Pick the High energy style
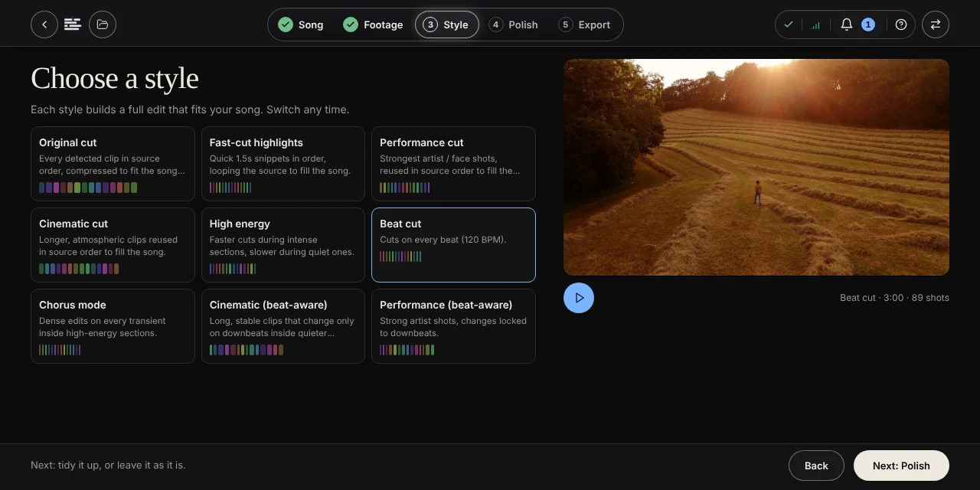This screenshot has height=490, width=980. pos(283,245)
